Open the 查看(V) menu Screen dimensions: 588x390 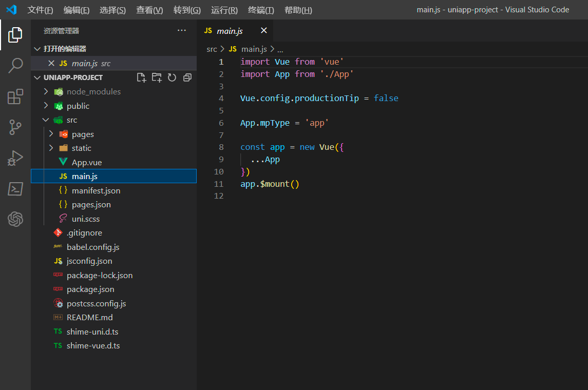[x=149, y=10]
